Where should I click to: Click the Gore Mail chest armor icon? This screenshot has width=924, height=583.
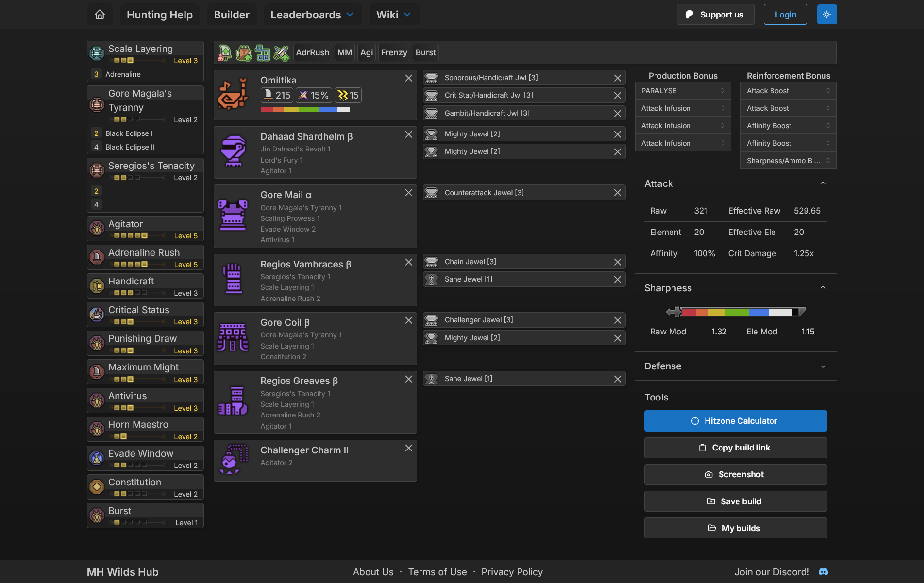click(x=233, y=215)
